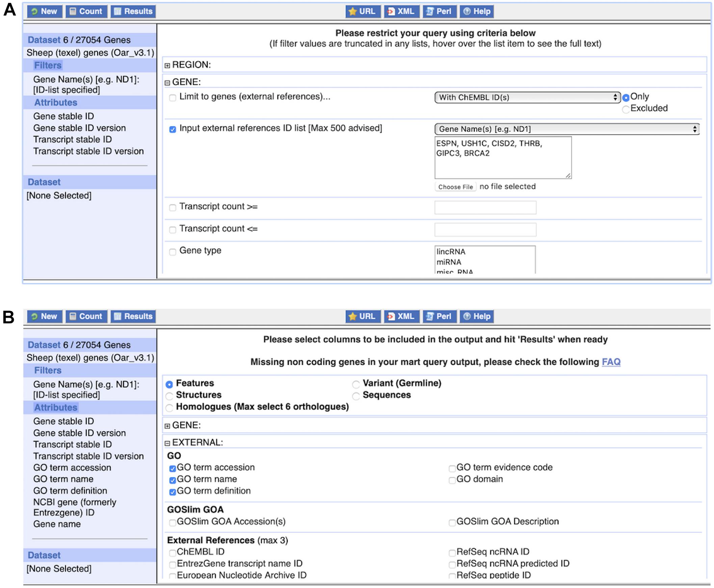714x588 pixels.
Task: Click GO term accession in panel B sidebar
Action: (72, 468)
